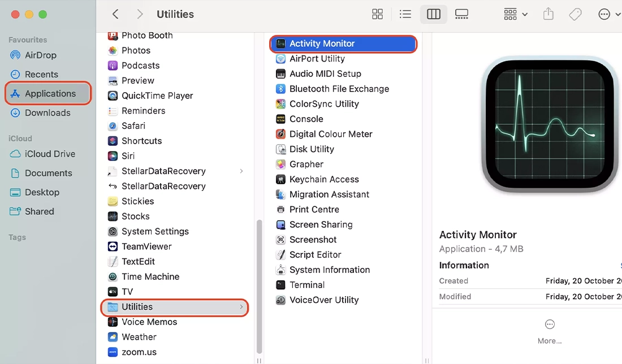622x364 pixels.
Task: Navigate back using the back arrow
Action: [115, 14]
